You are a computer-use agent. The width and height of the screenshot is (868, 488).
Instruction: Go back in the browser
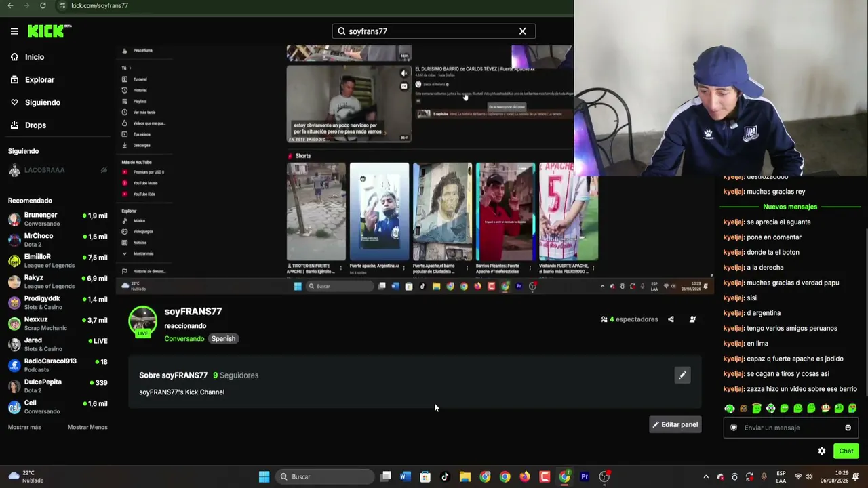[10, 5]
